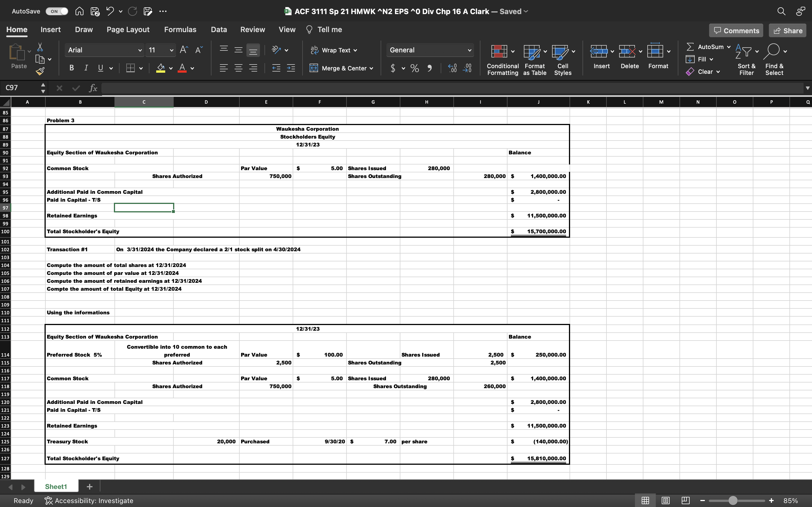
Task: Click Increase Font Size icon
Action: click(x=184, y=50)
